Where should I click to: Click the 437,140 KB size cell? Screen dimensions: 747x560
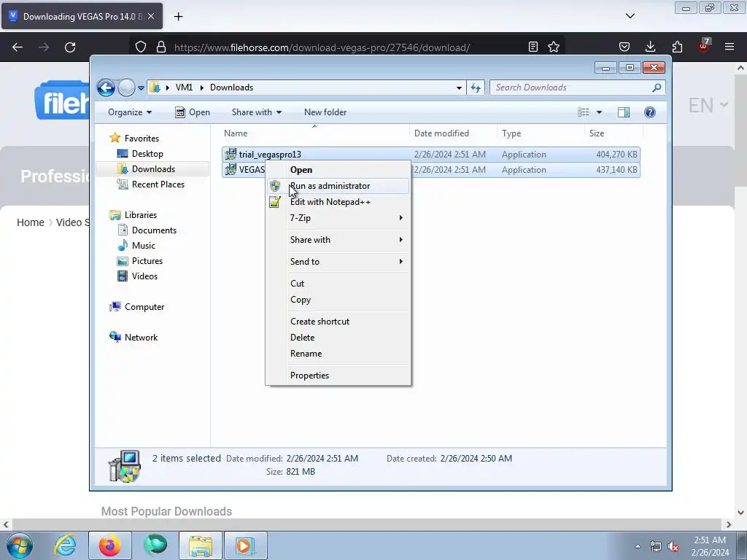point(616,169)
